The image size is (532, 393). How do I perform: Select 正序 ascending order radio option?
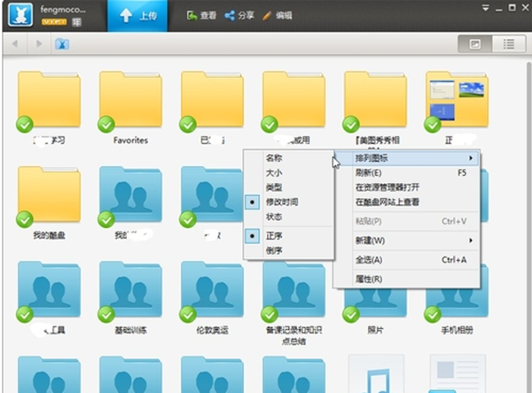tap(289, 236)
